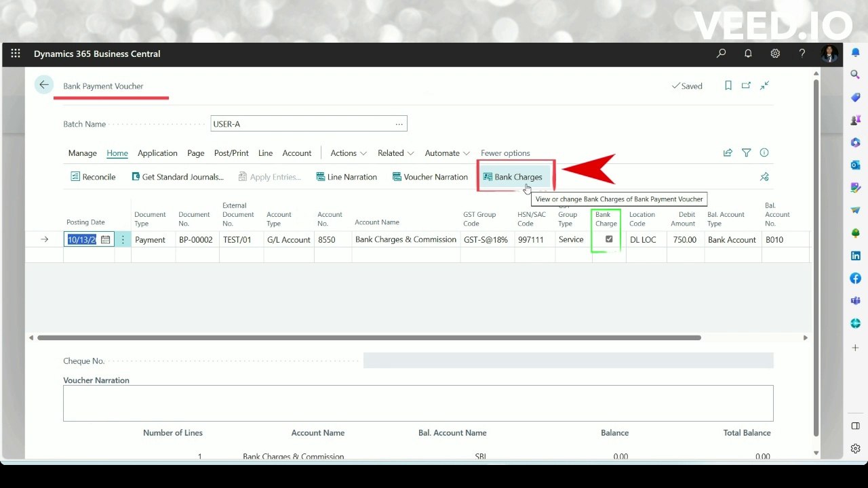This screenshot has width=868, height=488.
Task: Click Get Standard Journals action
Action: 178,177
